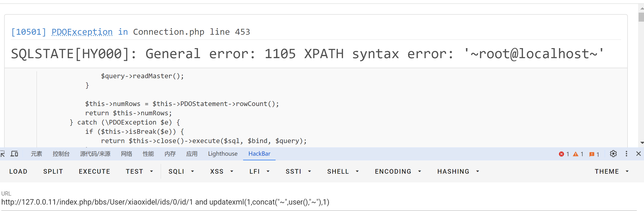Image resolution: width=644 pixels, height=211 pixels.
Task: Click the 'catch (\PDOException $e)' code line
Action: [125, 122]
